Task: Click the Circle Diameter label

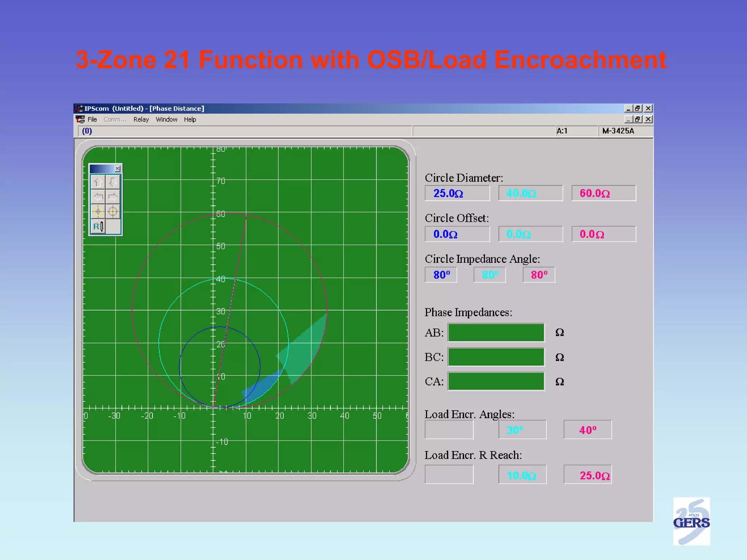Action: point(464,178)
